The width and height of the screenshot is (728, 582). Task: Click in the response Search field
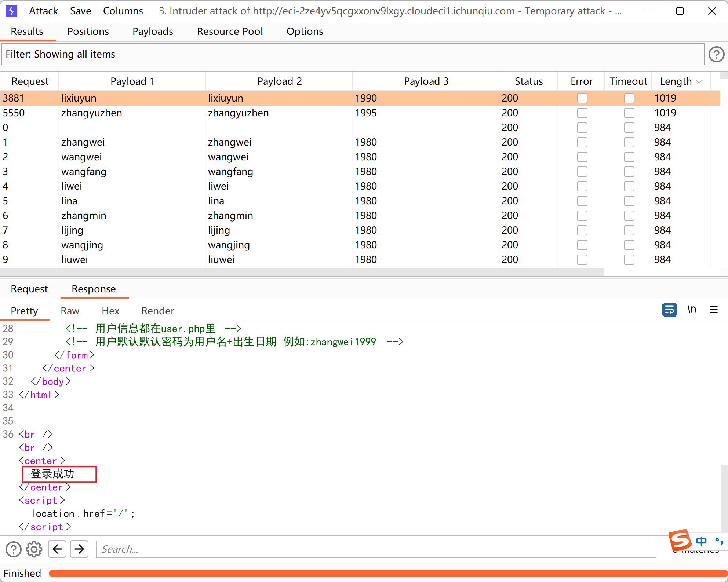(375, 549)
